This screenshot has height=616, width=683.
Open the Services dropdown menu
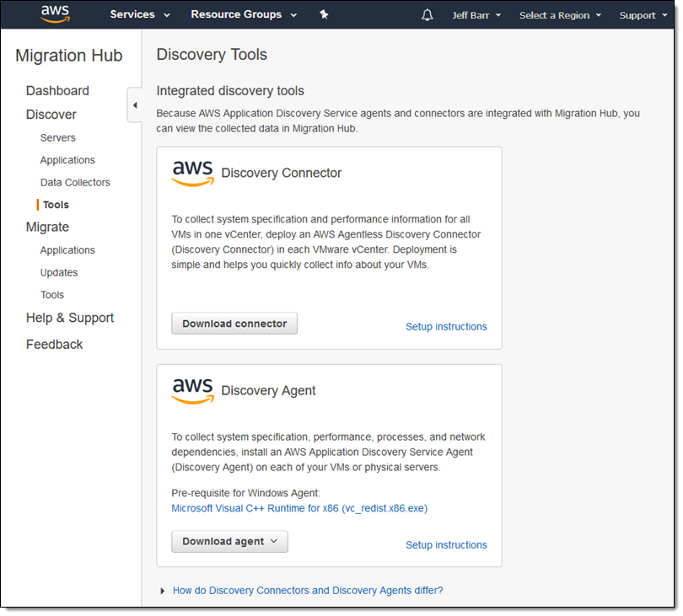tap(140, 15)
